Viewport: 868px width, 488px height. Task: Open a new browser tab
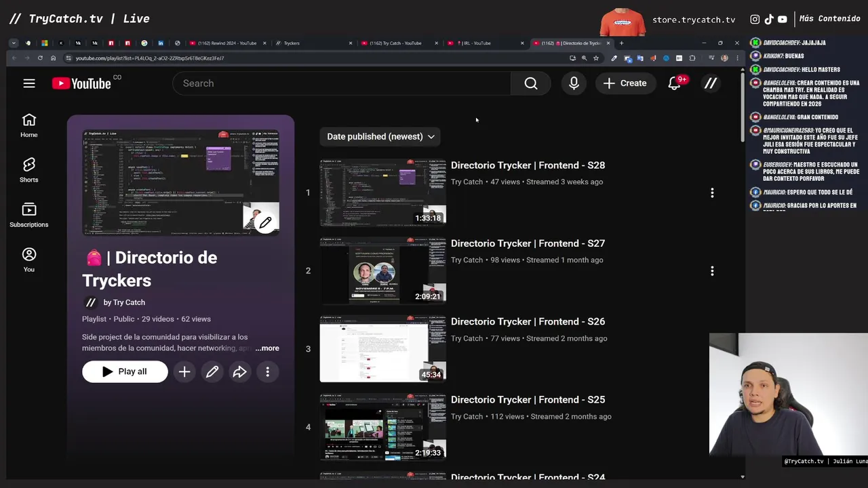tap(621, 43)
